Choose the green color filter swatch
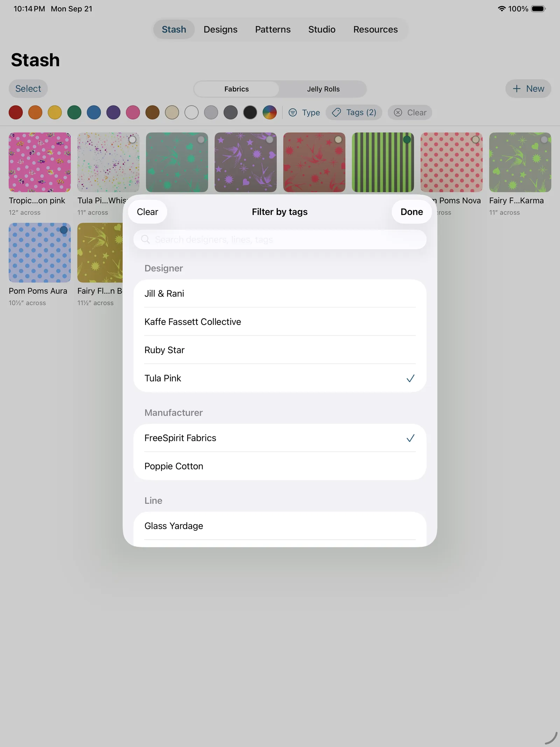 pos(74,112)
